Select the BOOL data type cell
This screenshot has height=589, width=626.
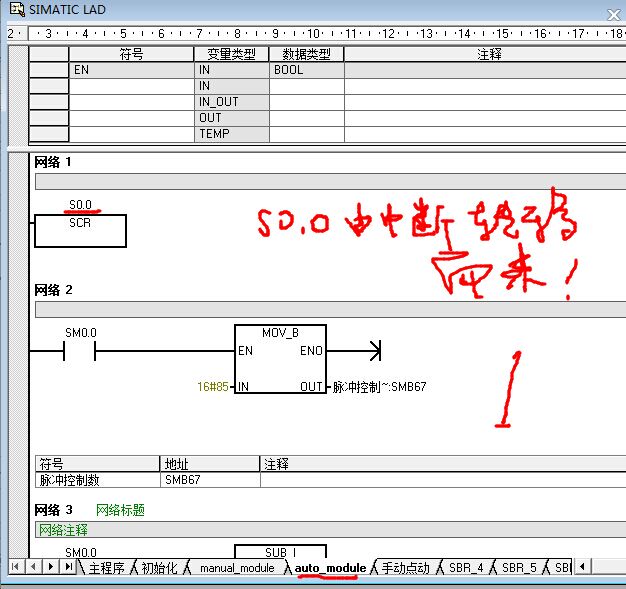(x=307, y=70)
